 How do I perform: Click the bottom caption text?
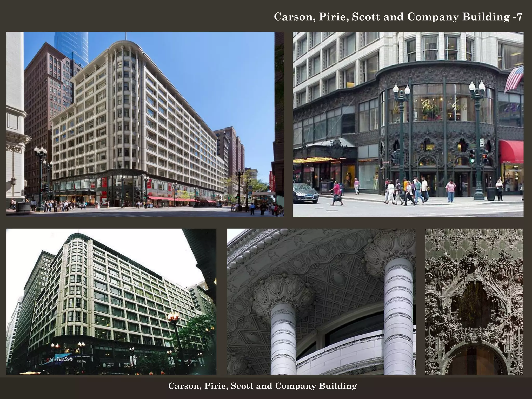(x=262, y=386)
